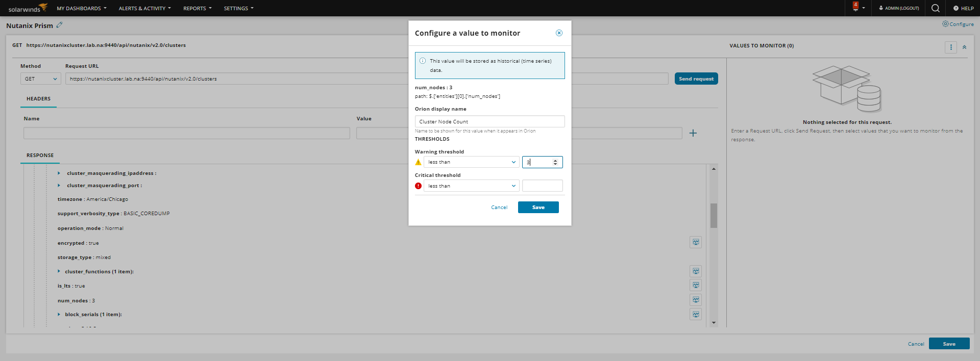
Task: Switch to RESPONSE tab
Action: [x=40, y=156]
